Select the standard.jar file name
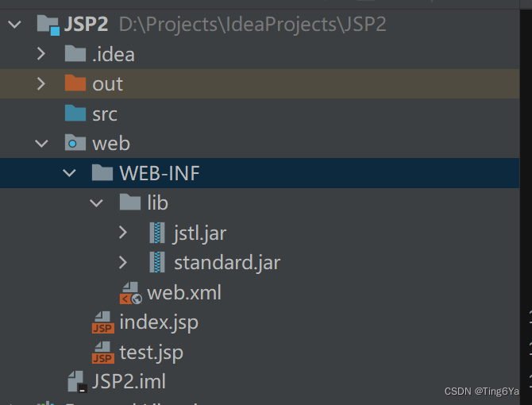Viewport: 532px width, 405px height. coord(227,263)
